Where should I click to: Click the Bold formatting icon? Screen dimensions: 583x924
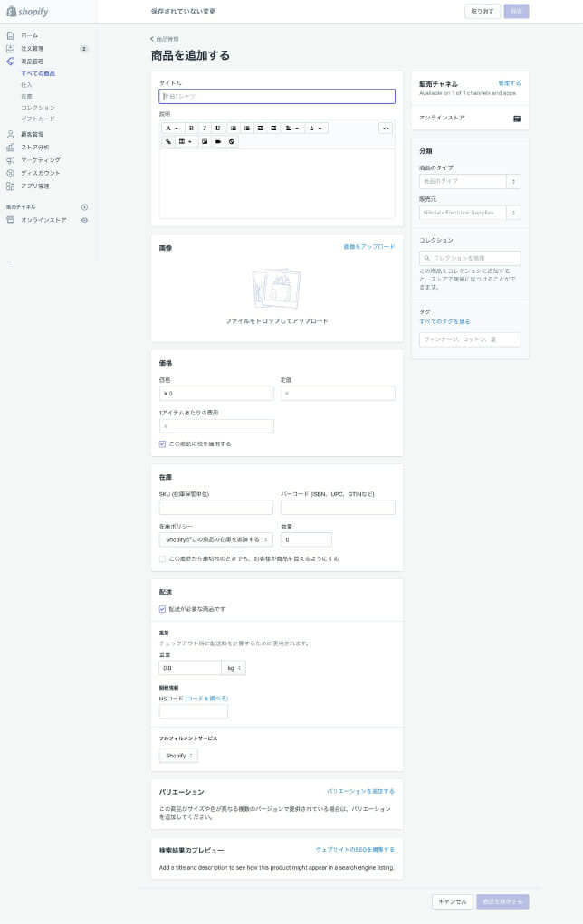coord(191,128)
